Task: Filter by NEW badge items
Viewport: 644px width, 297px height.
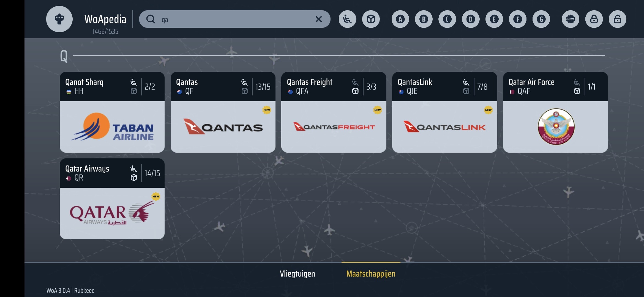Action: (571, 19)
